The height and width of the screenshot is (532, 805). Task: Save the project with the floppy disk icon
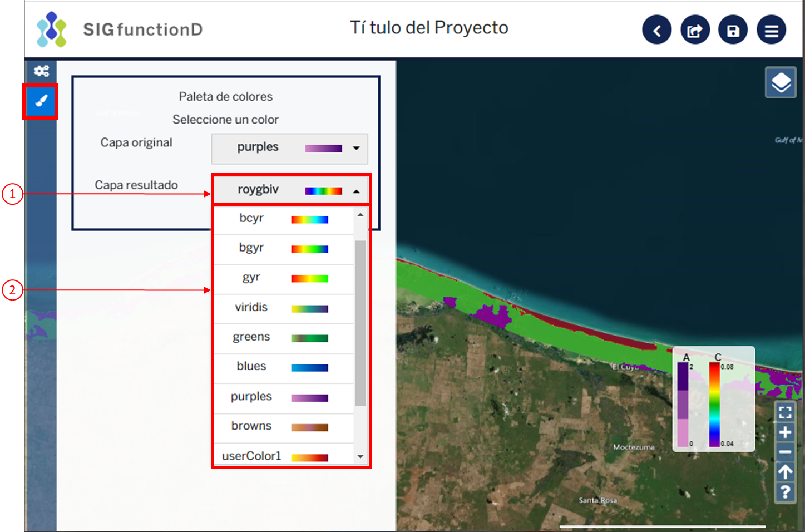(x=733, y=30)
